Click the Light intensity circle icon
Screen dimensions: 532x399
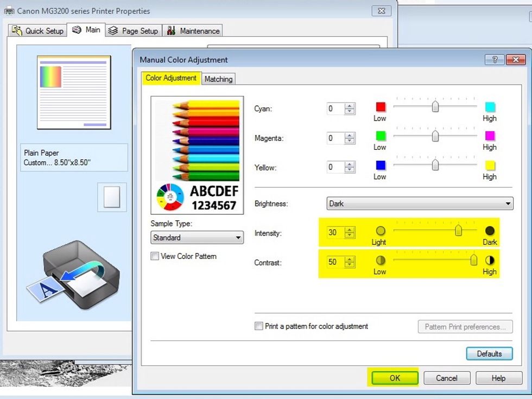click(x=380, y=231)
